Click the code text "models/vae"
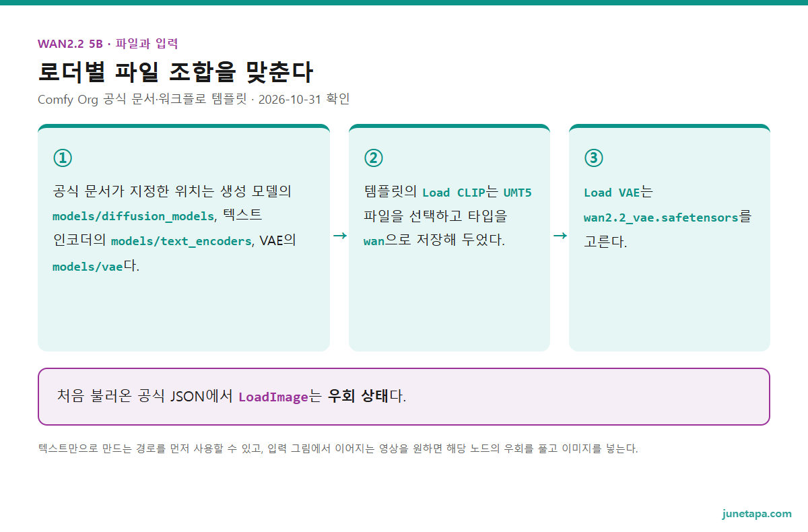 click(88, 266)
